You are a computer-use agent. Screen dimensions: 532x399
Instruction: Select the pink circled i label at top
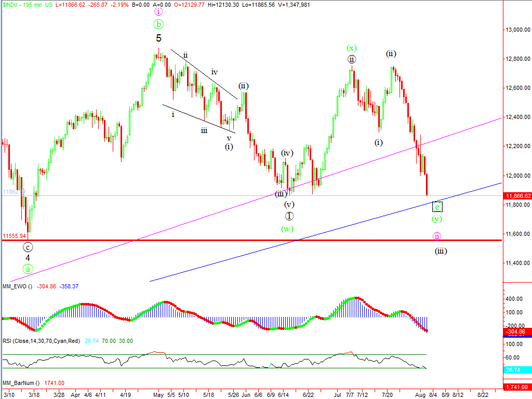pos(158,11)
